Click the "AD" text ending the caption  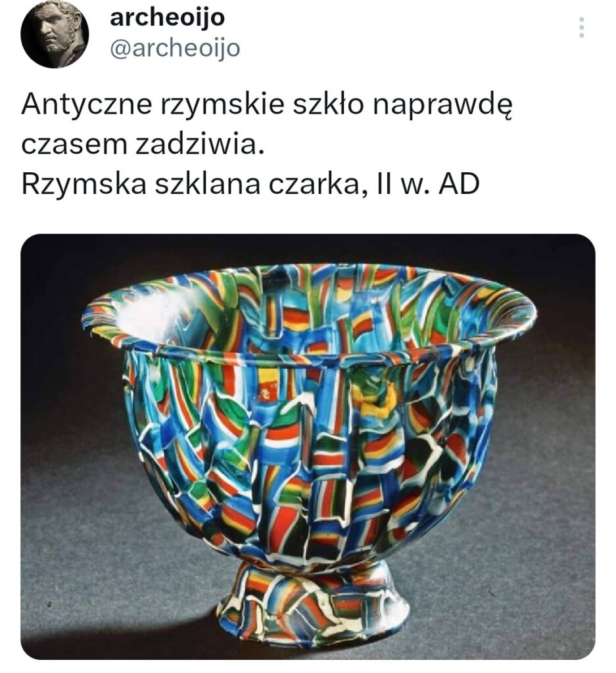point(459,185)
